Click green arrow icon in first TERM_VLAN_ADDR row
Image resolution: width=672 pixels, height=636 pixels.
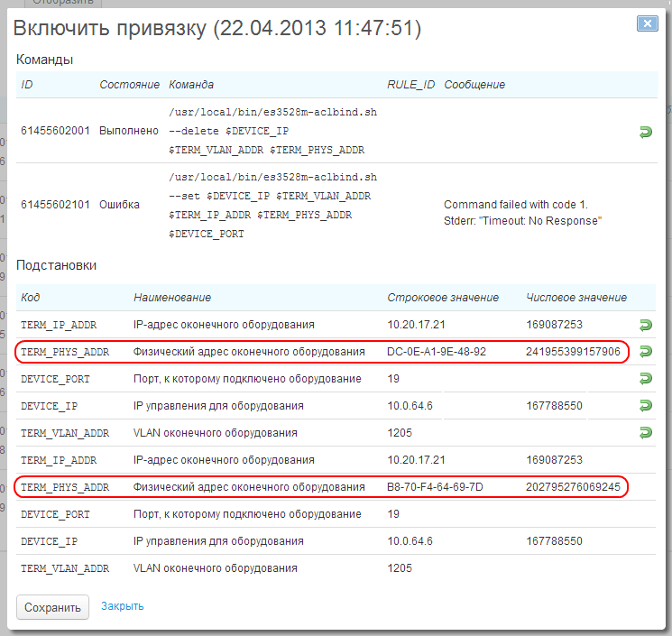(x=646, y=432)
